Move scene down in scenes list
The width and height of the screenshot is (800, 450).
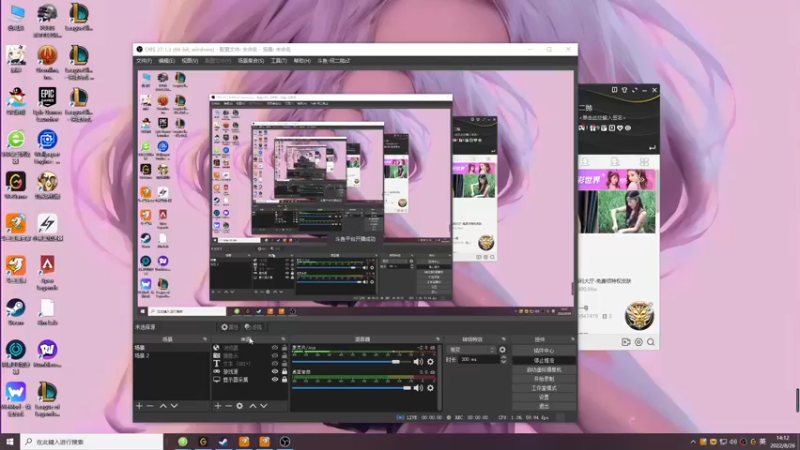(174, 406)
